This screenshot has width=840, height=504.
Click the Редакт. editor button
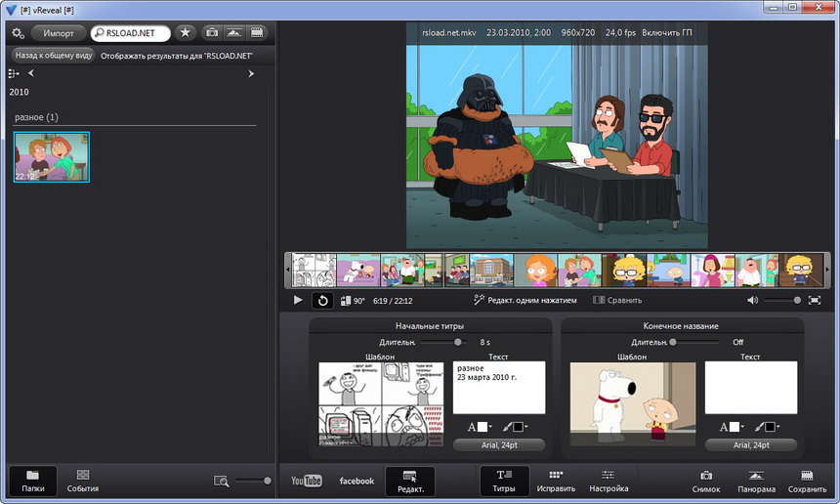410,481
